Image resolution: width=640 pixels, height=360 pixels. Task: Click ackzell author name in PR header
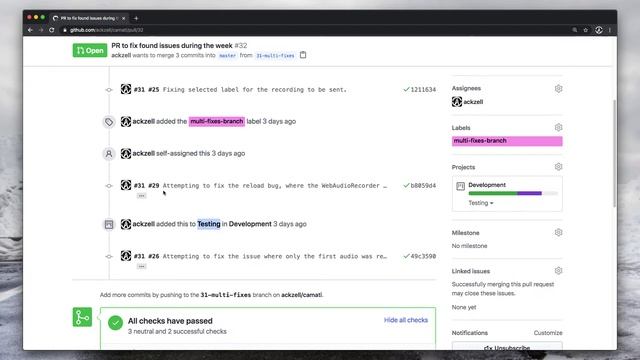tap(121, 55)
